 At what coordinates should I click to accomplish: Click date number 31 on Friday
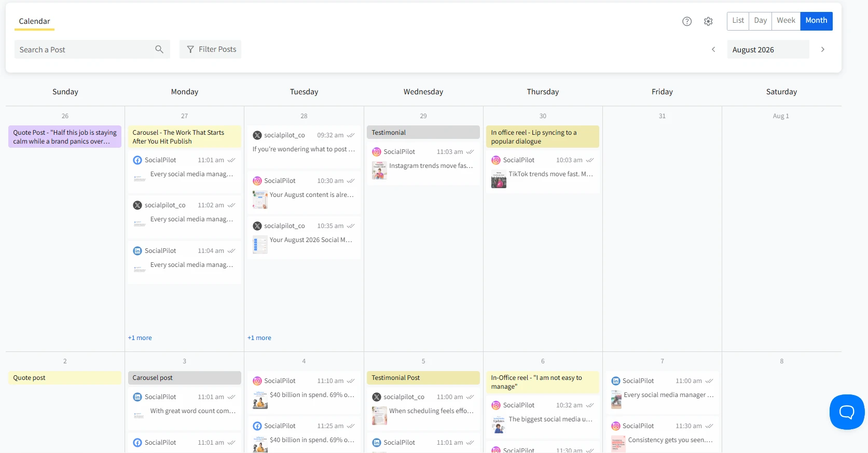click(x=662, y=116)
